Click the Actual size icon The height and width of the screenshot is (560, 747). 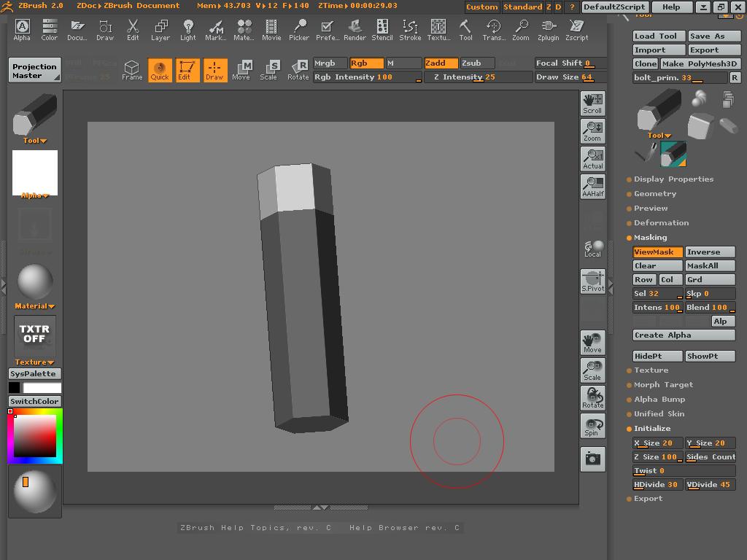click(x=592, y=159)
